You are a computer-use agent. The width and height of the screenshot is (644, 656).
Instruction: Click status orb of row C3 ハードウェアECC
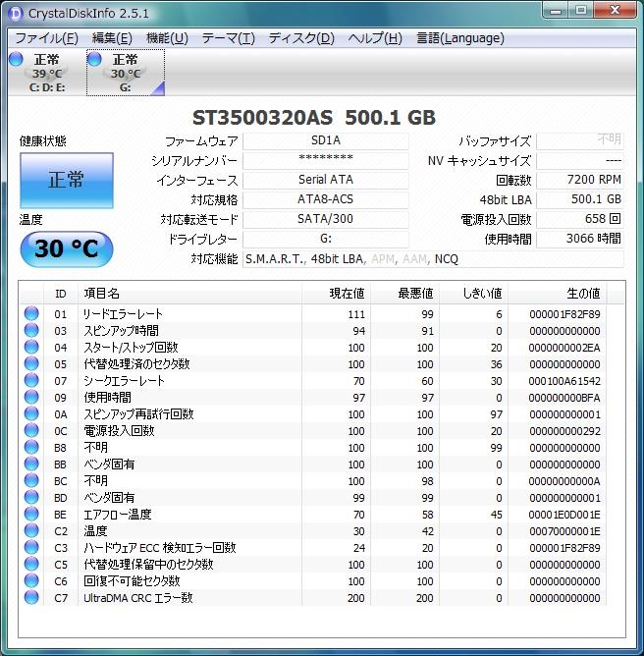[31, 547]
